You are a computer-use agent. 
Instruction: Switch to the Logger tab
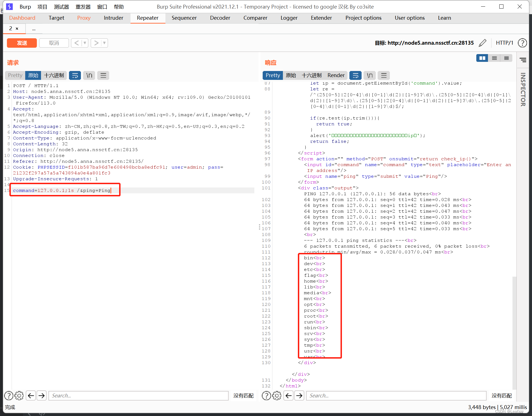[x=289, y=18]
